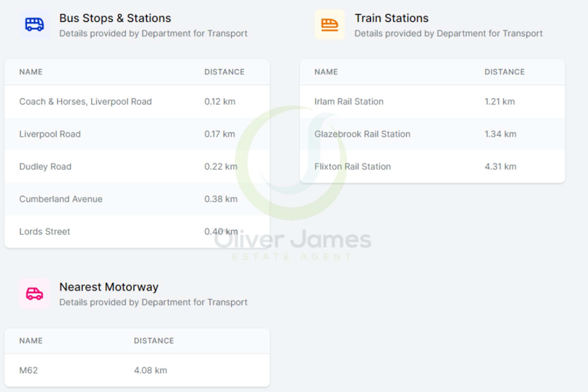Select Glazebrook Rail Station entry
The width and height of the screenshot is (588, 392).
click(362, 134)
